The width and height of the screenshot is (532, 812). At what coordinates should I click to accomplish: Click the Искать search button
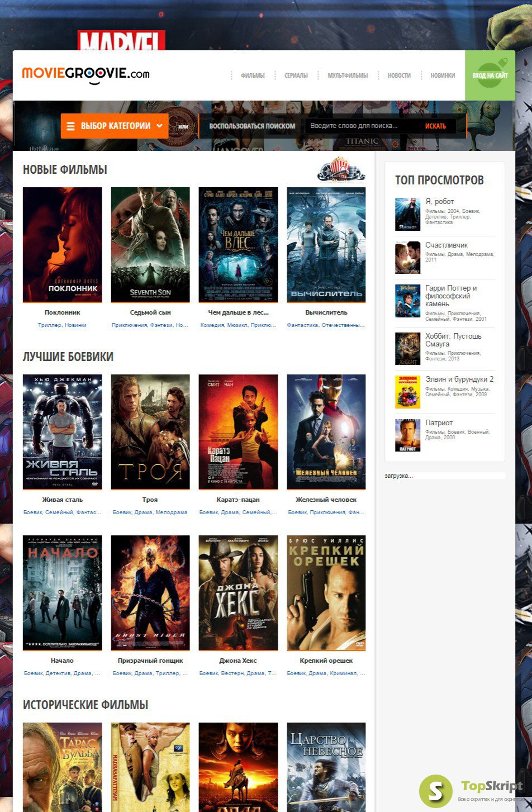pyautogui.click(x=435, y=126)
